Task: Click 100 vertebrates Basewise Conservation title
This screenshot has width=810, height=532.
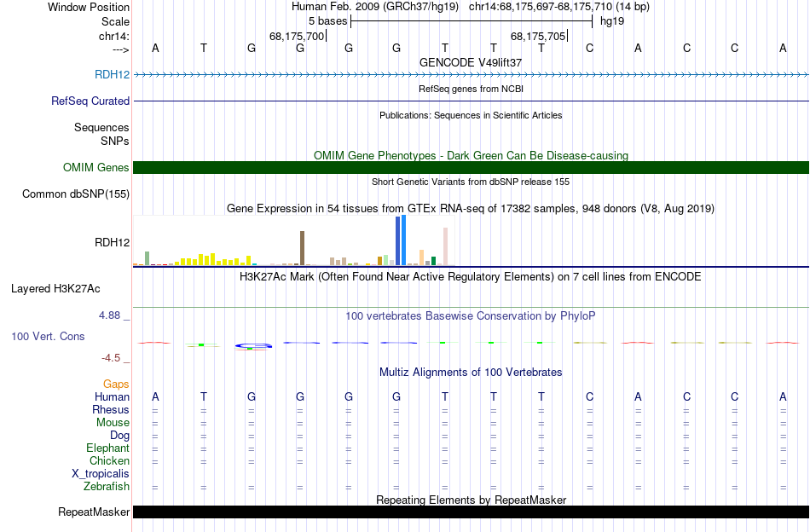Action: coord(471,315)
